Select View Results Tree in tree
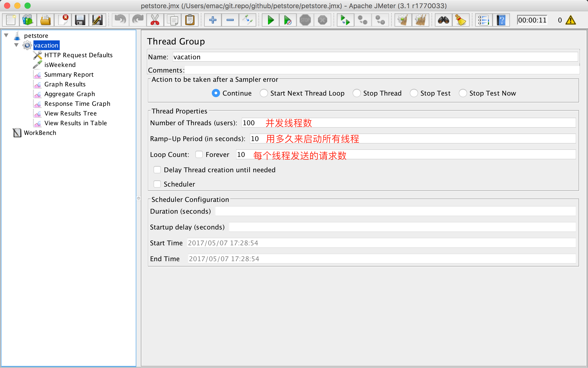The image size is (588, 368). click(70, 113)
